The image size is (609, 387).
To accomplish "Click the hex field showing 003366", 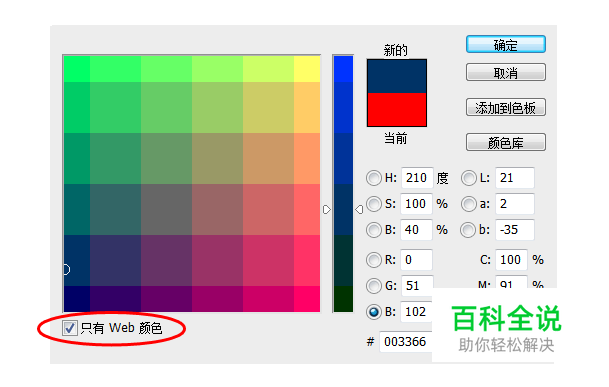I will tap(406, 342).
